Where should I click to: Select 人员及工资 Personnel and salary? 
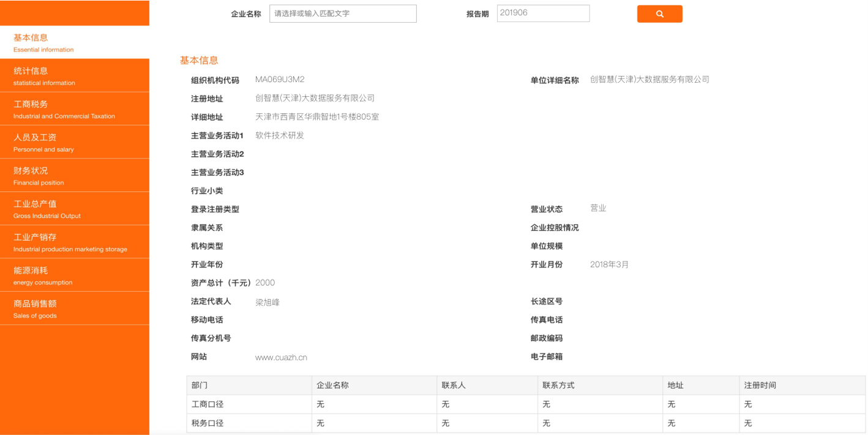75,142
